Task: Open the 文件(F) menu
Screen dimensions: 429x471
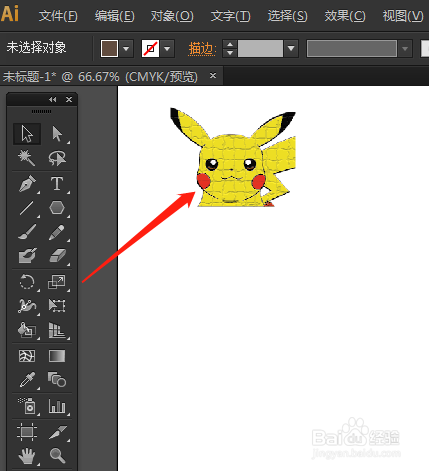Action: pos(58,16)
